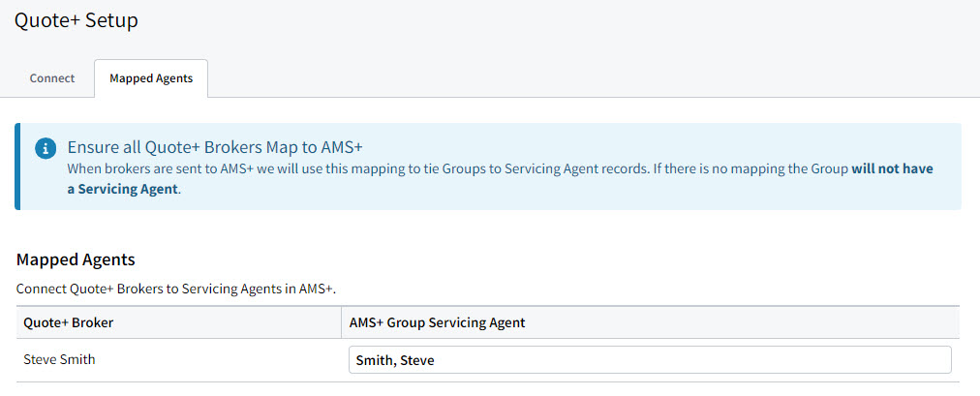Open the Smith, Steve servicing agent field
Screen dimensions: 980x396
pos(650,360)
